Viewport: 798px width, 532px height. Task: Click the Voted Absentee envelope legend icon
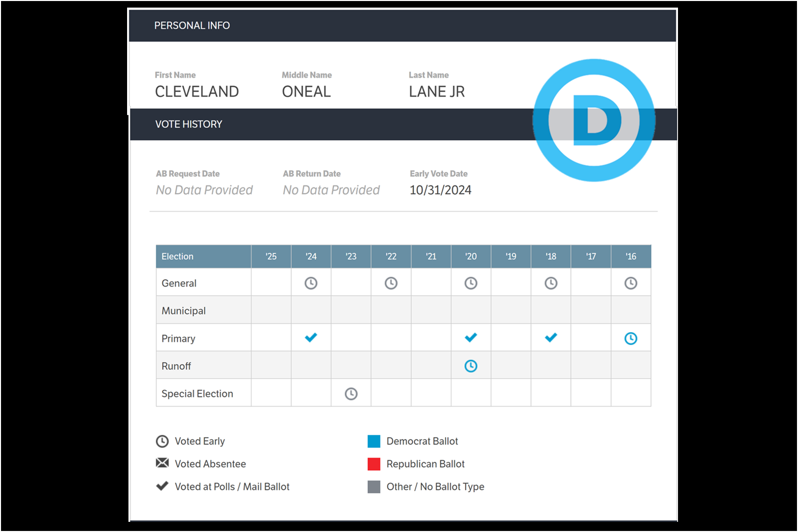tap(162, 463)
